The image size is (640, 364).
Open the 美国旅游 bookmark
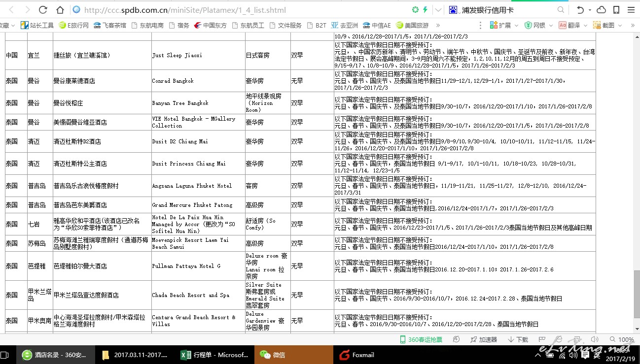[412, 25]
